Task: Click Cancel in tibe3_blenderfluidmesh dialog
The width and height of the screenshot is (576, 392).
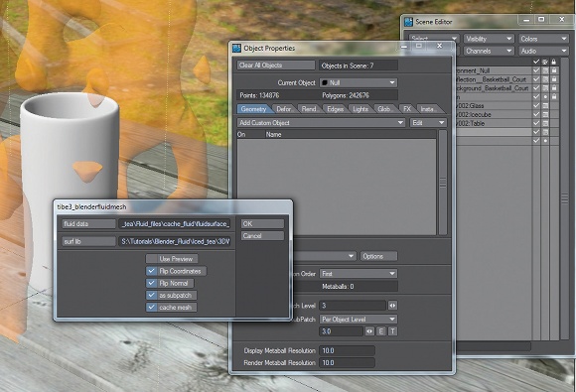Action: coord(262,236)
